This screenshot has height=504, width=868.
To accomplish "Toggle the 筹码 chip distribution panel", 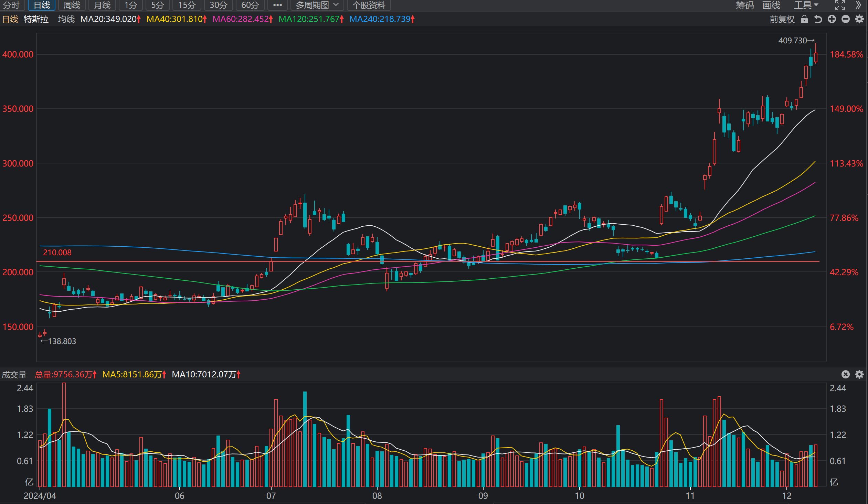I will click(x=745, y=5).
